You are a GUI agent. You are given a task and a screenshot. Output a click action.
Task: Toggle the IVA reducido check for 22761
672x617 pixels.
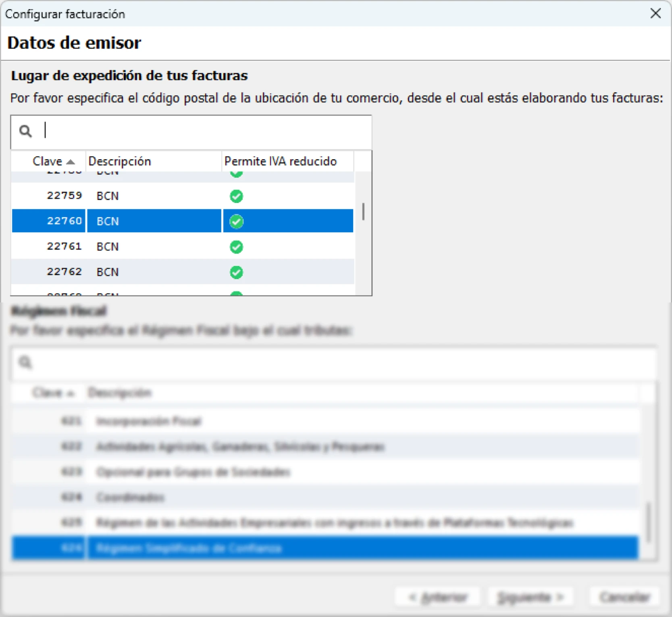(x=236, y=247)
